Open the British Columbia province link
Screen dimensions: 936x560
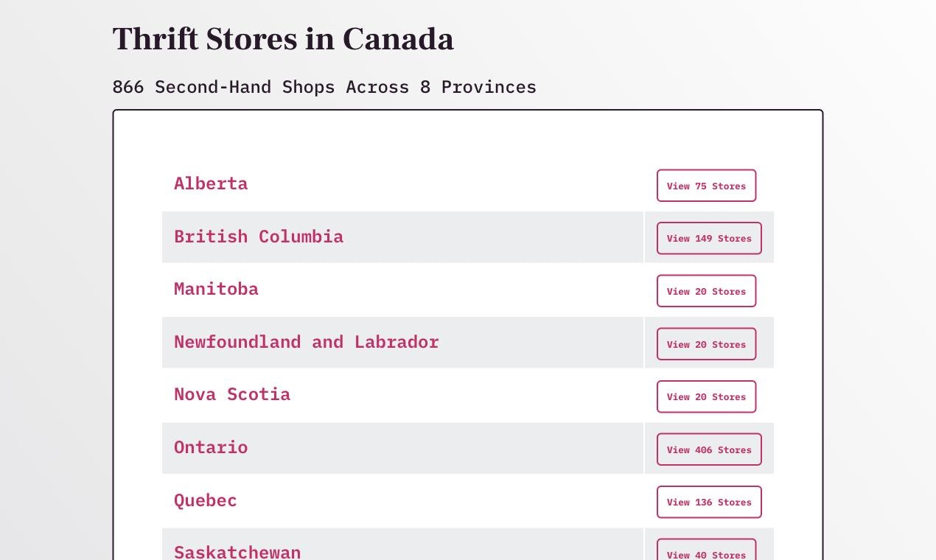(x=259, y=237)
